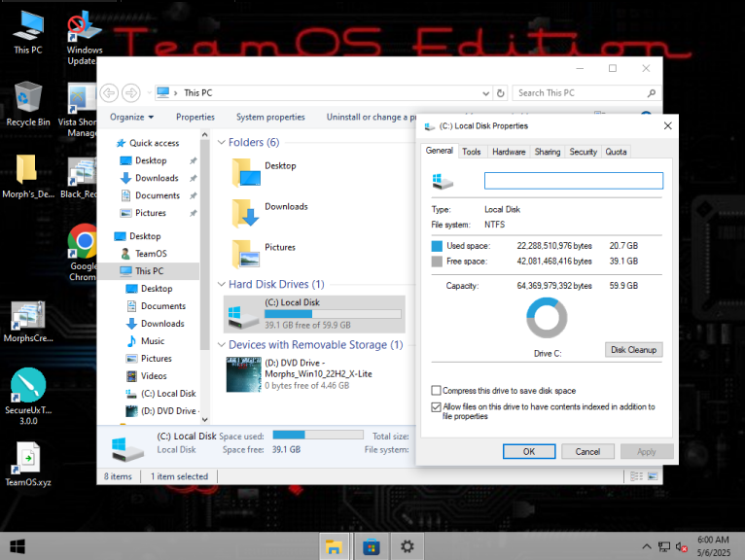
Task: Open Settings gear on taskbar
Action: [x=408, y=546]
